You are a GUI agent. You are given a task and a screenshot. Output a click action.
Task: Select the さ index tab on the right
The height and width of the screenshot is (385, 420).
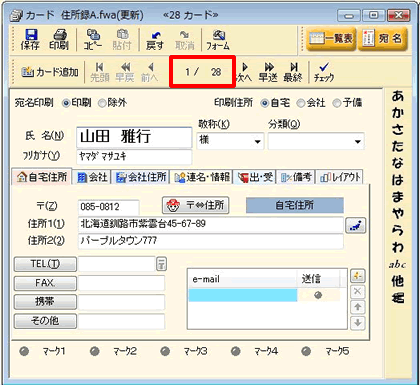pos(398,130)
